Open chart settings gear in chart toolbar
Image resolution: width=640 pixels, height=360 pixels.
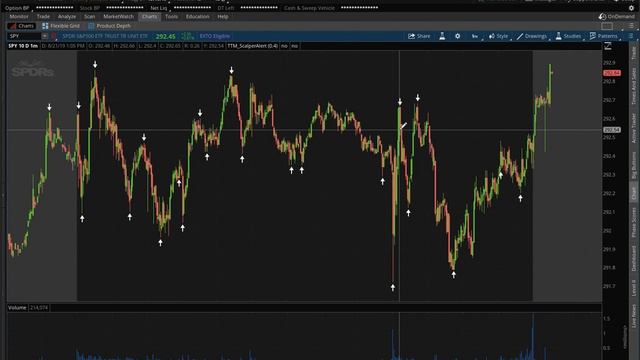tap(458, 36)
